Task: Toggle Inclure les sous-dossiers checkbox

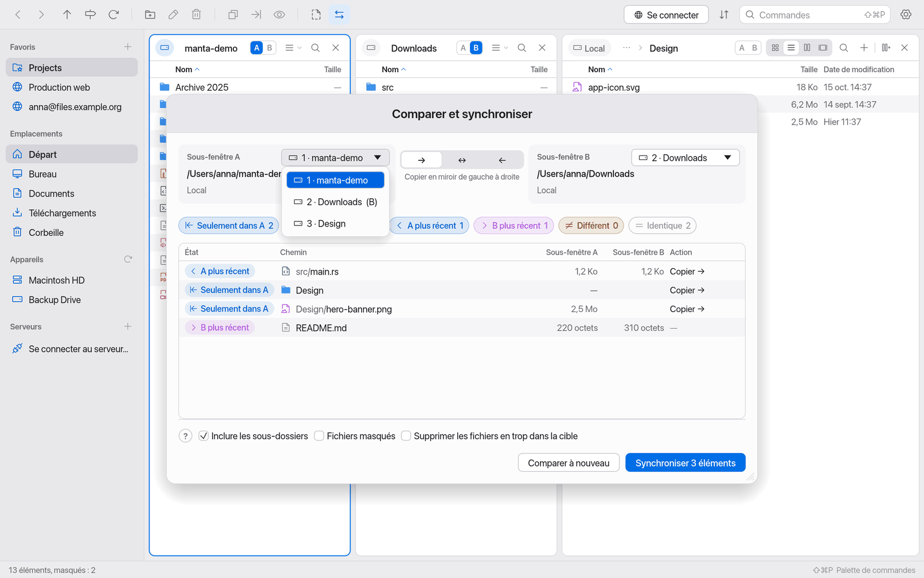Action: [x=203, y=436]
